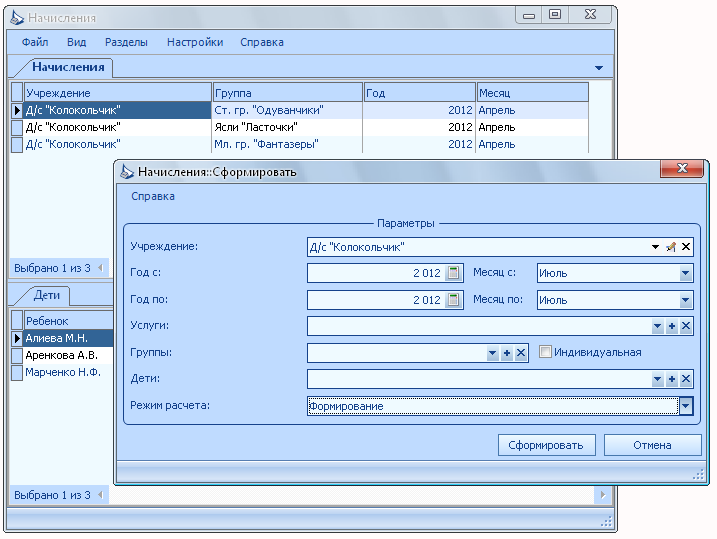Expand the Учреждение dropdown list
This screenshot has width=717, height=539.
click(x=655, y=247)
